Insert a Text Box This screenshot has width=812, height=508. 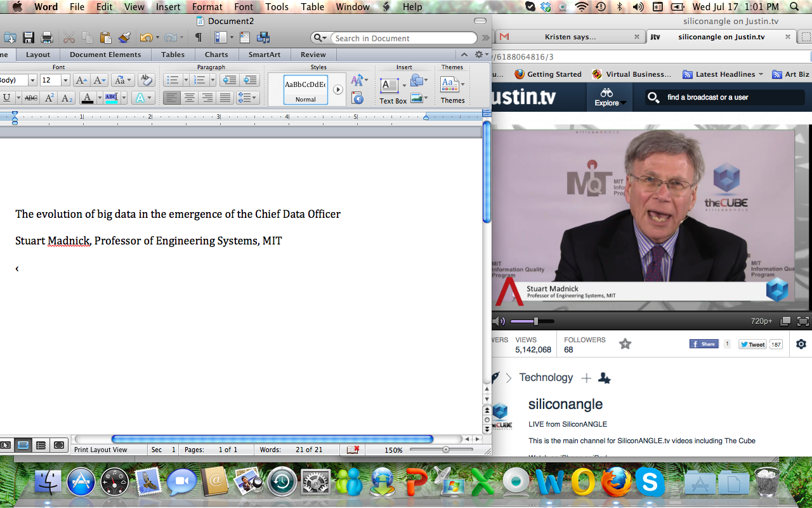point(393,90)
